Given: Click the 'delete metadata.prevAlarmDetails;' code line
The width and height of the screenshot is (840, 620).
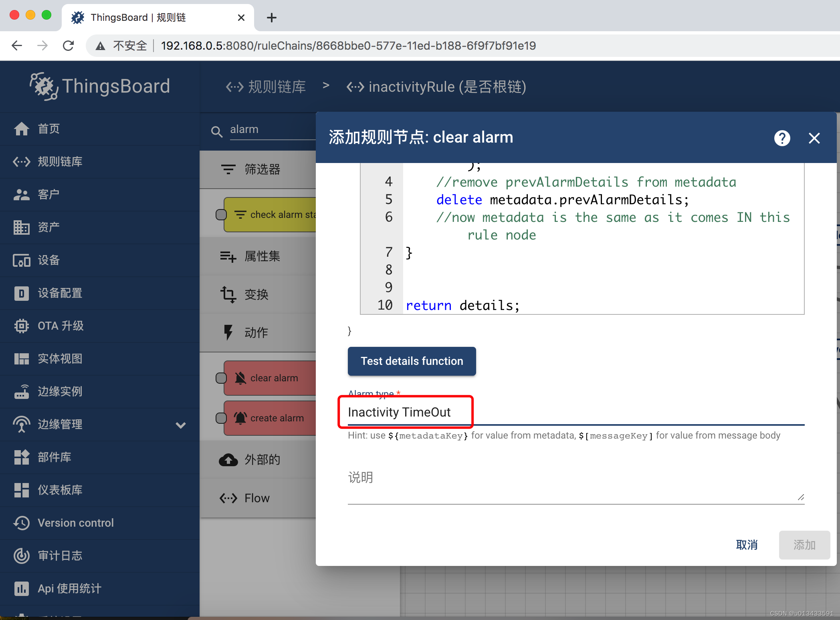Looking at the screenshot, I should (563, 200).
